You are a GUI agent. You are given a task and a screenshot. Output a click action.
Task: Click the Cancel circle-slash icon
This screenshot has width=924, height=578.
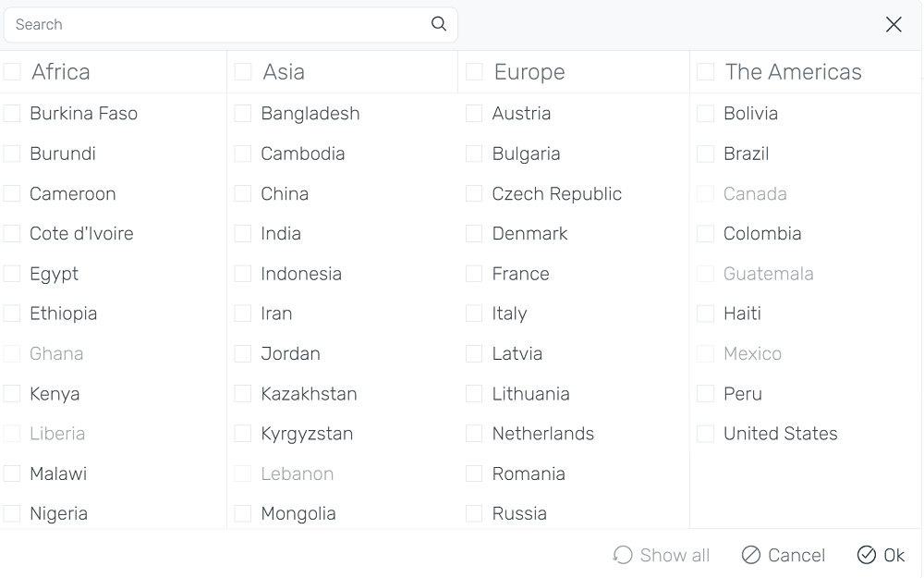[750, 555]
